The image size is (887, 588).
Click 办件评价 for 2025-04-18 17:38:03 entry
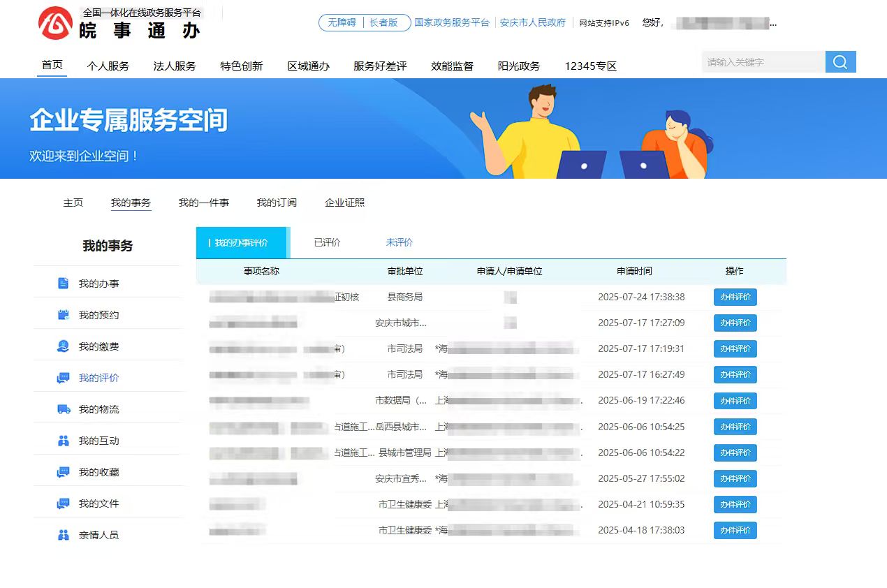coord(735,530)
